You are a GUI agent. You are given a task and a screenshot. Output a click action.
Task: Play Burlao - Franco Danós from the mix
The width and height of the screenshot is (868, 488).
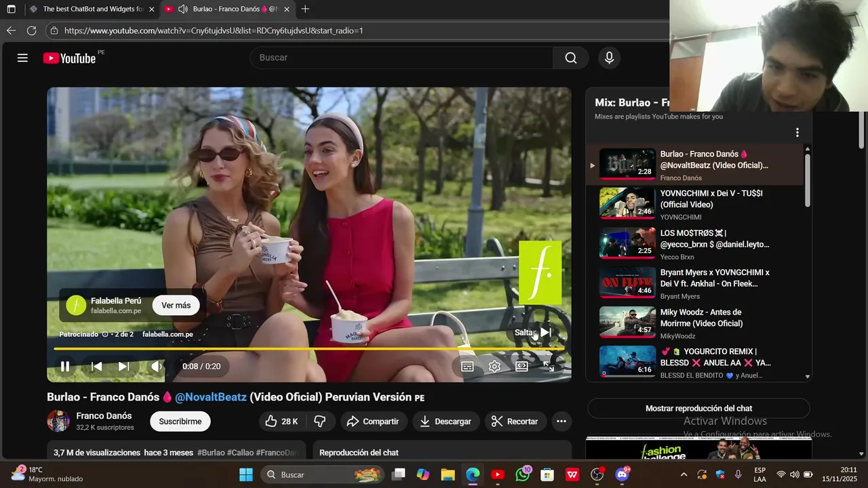695,165
